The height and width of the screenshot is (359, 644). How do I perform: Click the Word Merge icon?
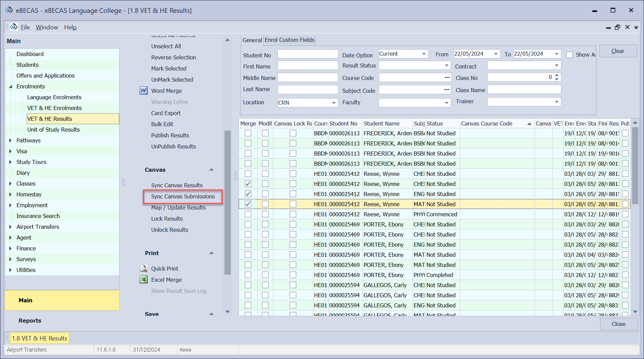[x=144, y=91]
